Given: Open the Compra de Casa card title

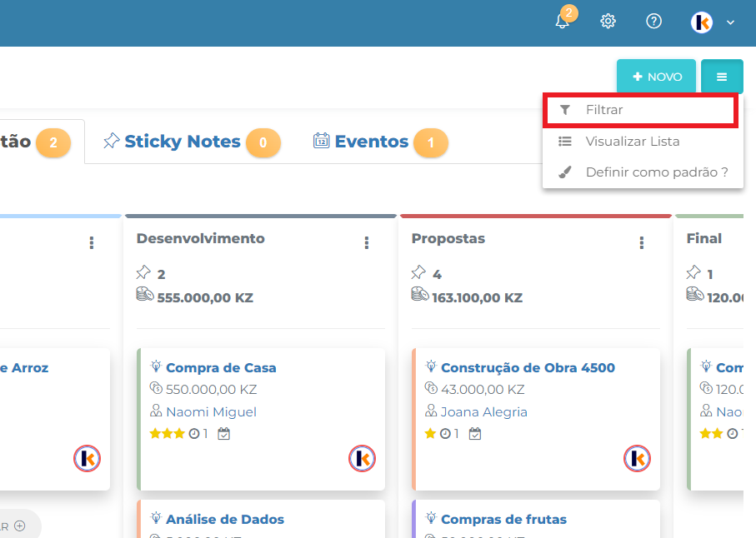Looking at the screenshot, I should coord(221,368).
